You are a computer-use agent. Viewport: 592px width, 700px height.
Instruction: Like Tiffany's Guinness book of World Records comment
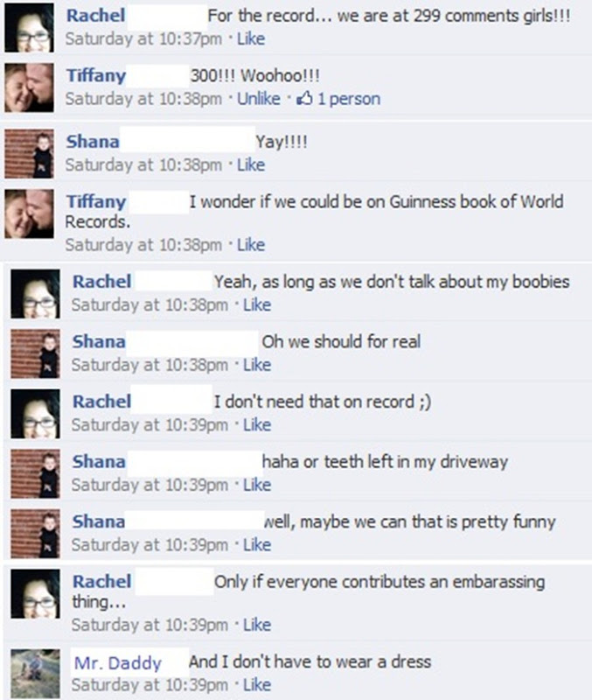tap(251, 245)
